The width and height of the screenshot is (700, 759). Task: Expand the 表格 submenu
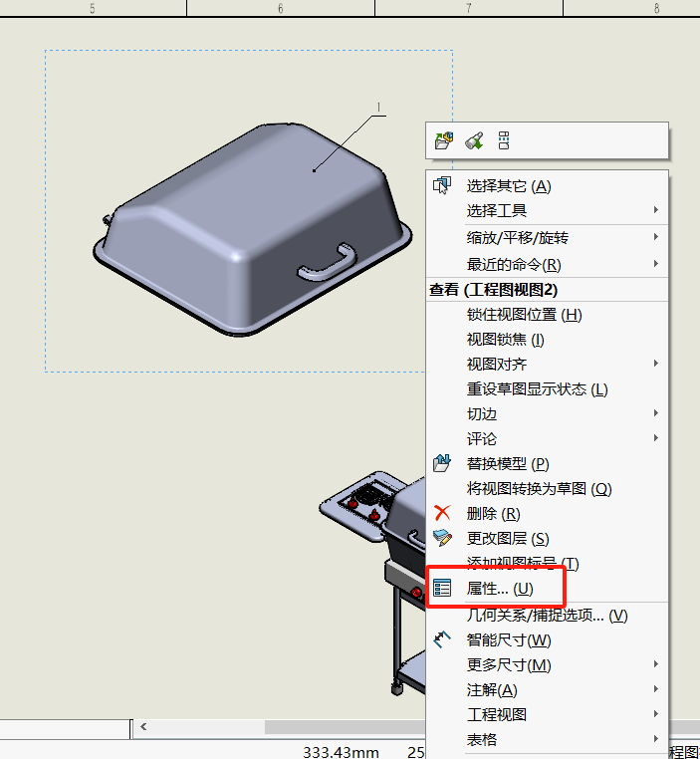pyautogui.click(x=656, y=739)
